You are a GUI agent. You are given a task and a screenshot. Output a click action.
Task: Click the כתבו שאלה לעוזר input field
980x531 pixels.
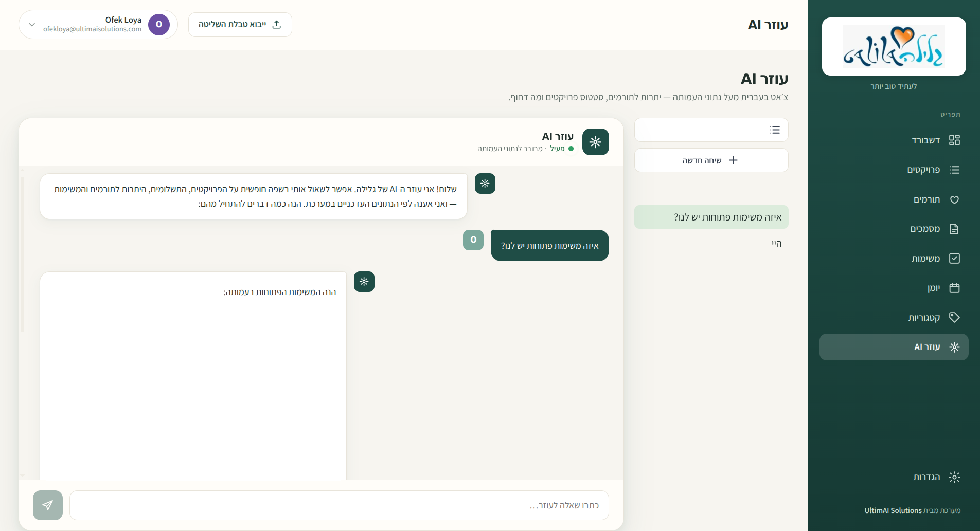point(339,505)
